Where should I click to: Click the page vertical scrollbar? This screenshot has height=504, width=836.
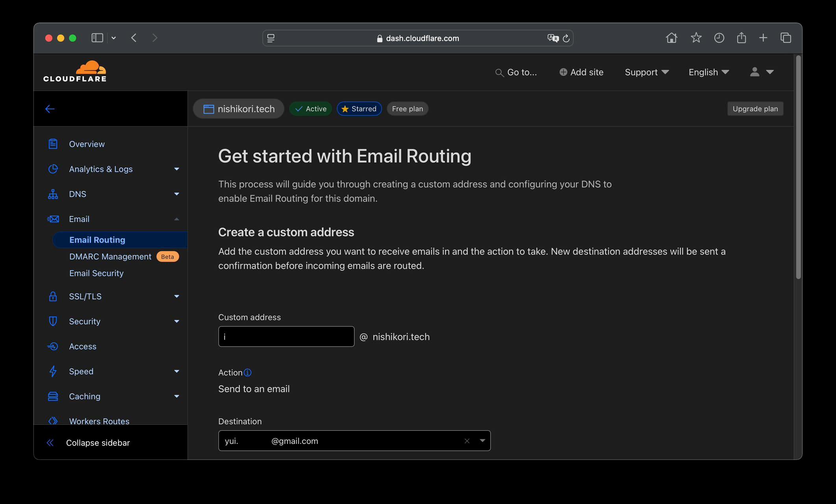pyautogui.click(x=799, y=167)
